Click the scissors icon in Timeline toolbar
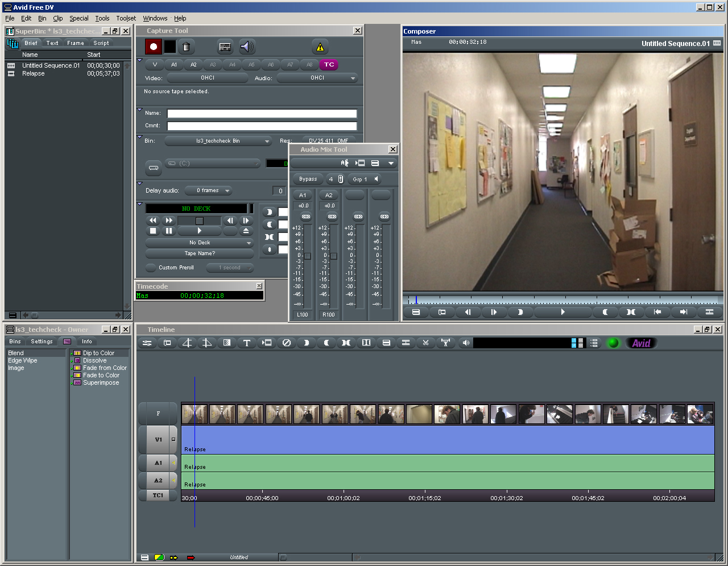This screenshot has height=566, width=728. point(425,343)
